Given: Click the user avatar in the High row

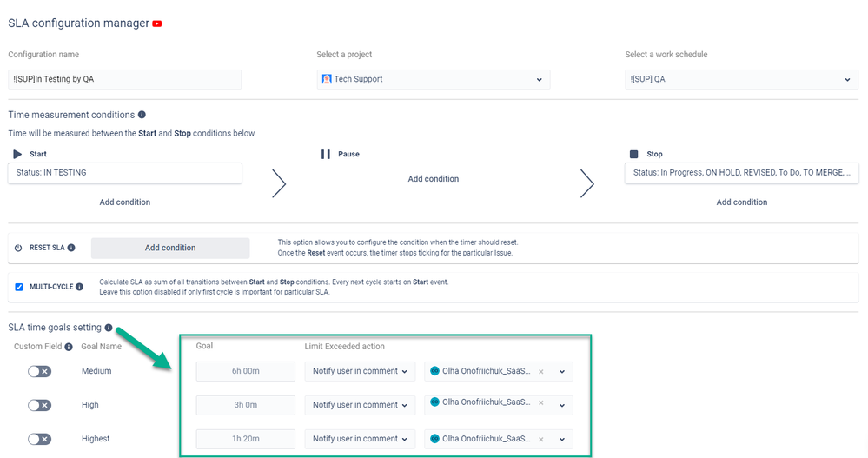Looking at the screenshot, I should pos(435,402).
